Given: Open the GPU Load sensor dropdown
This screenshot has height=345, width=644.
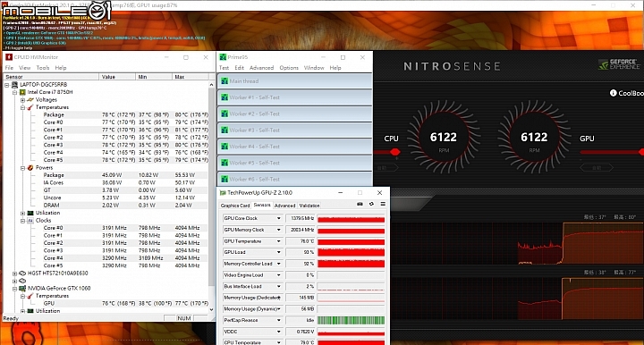Looking at the screenshot, I should pos(278,252).
